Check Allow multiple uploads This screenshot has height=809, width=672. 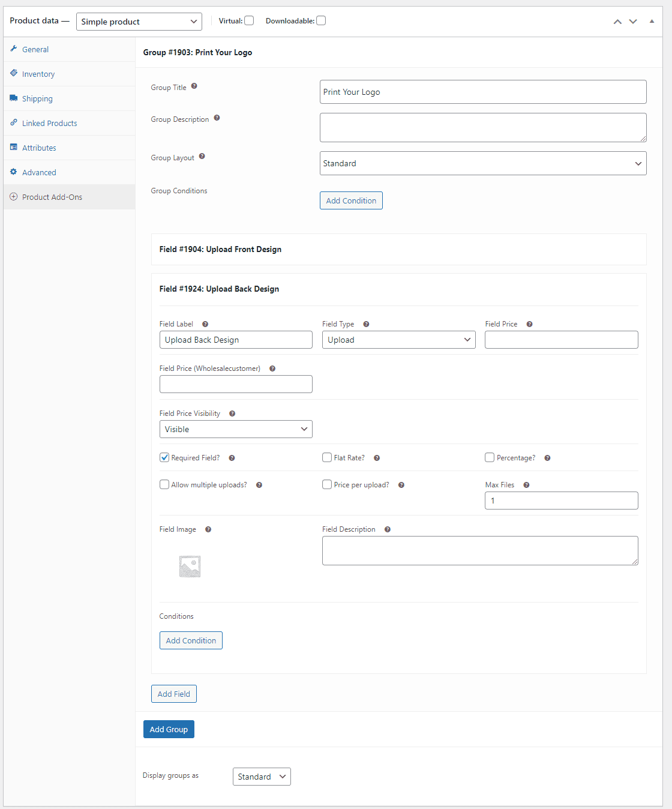(164, 484)
